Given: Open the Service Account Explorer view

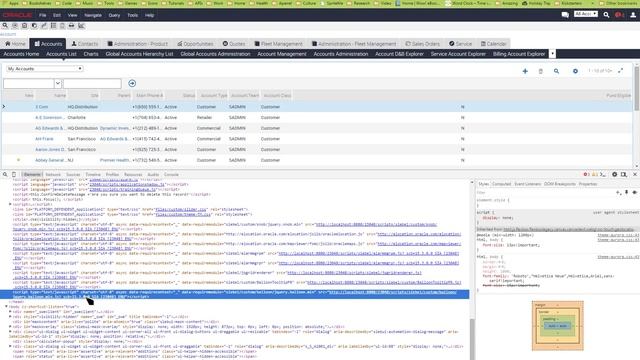Looking at the screenshot, I should coord(458,54).
